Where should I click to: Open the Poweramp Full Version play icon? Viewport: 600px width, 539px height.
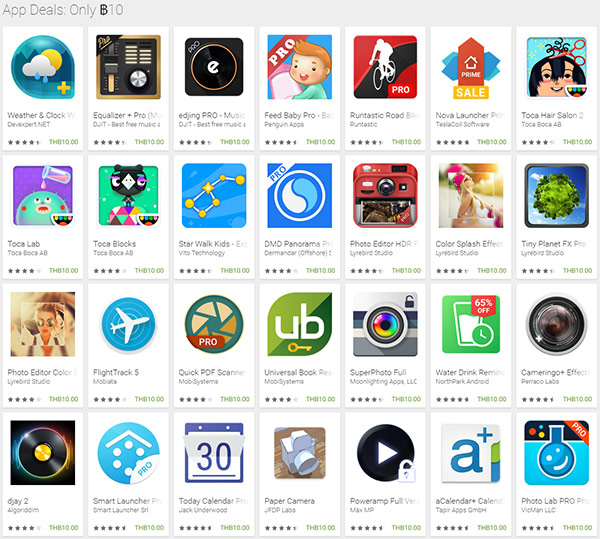(x=385, y=453)
